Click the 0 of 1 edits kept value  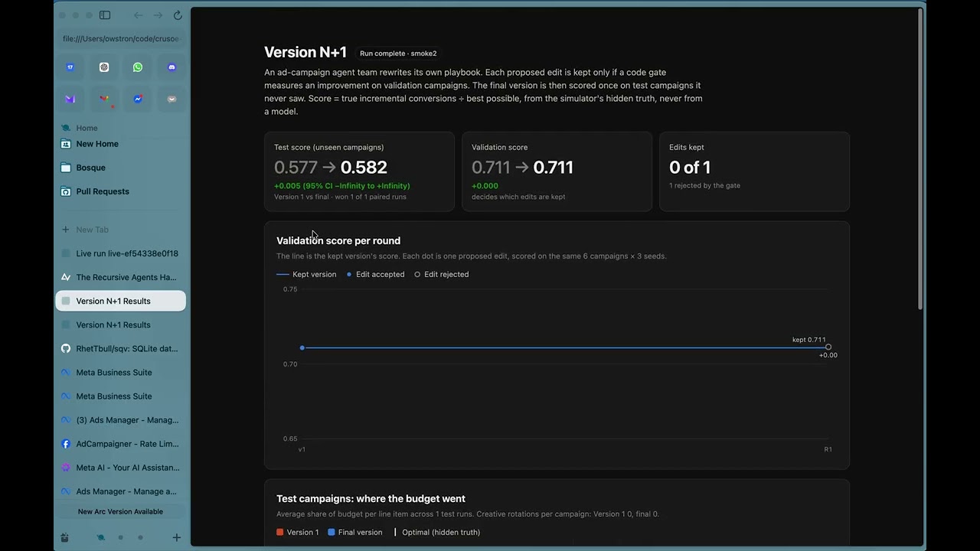tap(690, 167)
